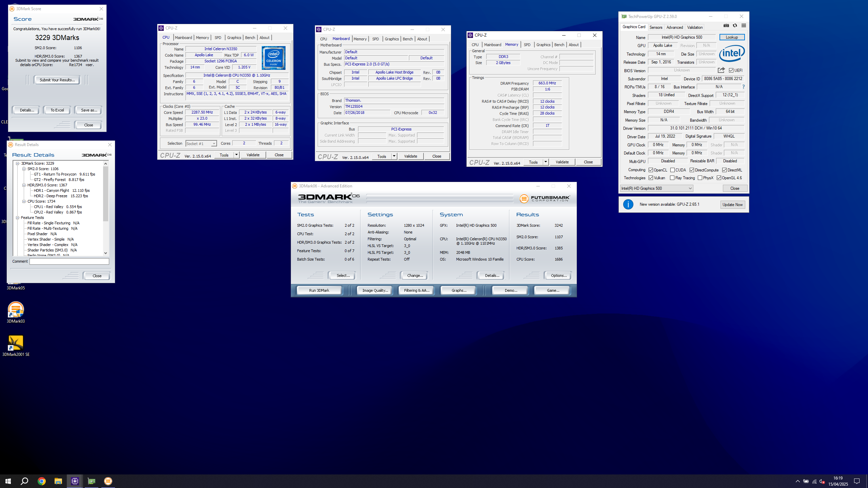Toggle the DirectML checkbox
This screenshot has height=488, width=868.
pyautogui.click(x=724, y=170)
